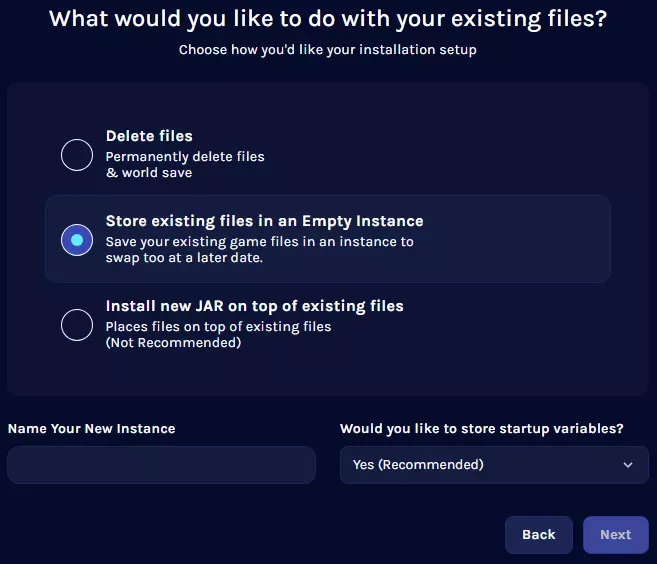Click "Store existing files in an Empty Instance" title
The height and width of the screenshot is (564, 657).
264,221
